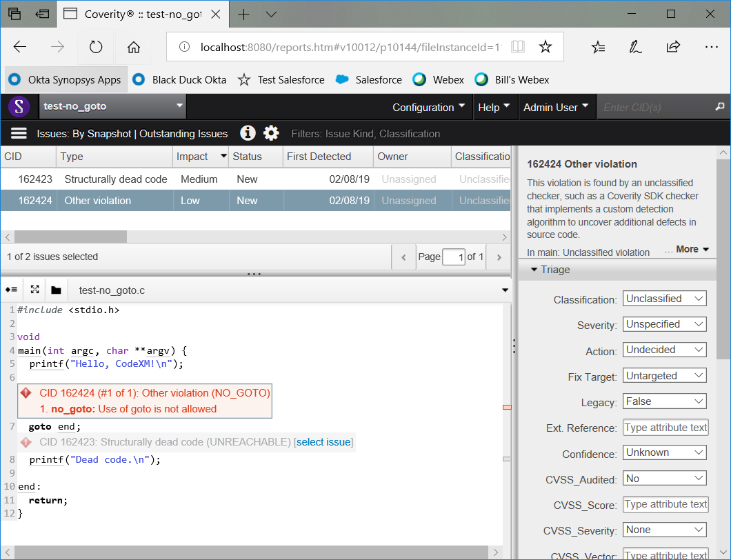Open the Severity dropdown
The image size is (731, 560).
664,325
